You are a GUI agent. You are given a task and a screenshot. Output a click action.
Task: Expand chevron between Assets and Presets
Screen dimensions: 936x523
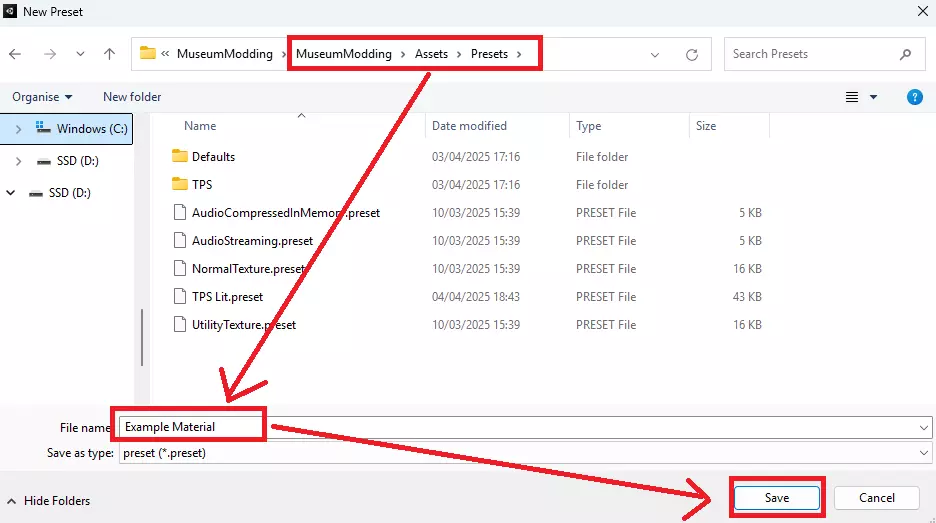tap(459, 54)
